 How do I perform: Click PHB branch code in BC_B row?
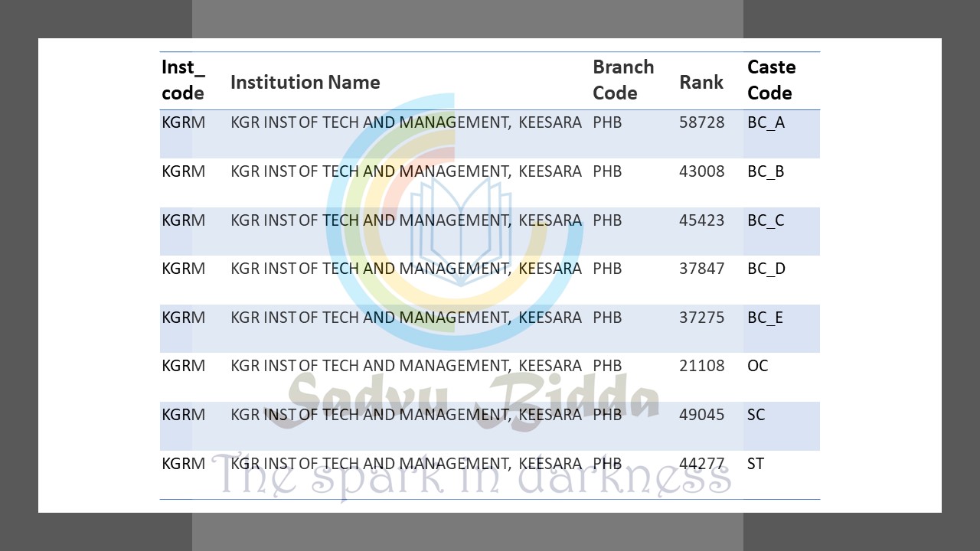(607, 171)
